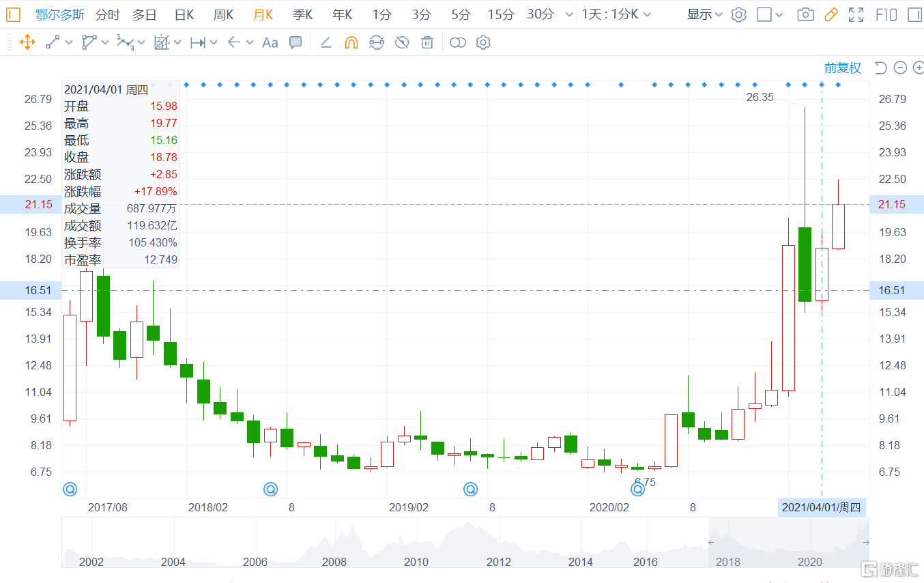Click the Q marker after 2019/02
The width and height of the screenshot is (924, 583).
coord(471,489)
